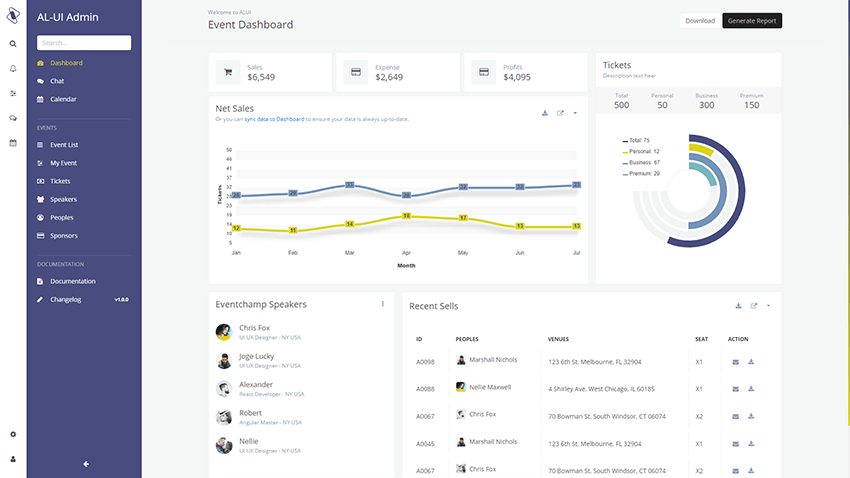The height and width of the screenshot is (478, 850).
Task: Go to Calendar in the sidebar
Action: pyautogui.click(x=63, y=99)
